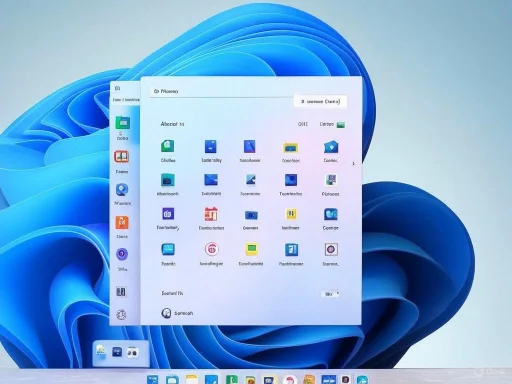Open the user account avatar at menu bottom
512x384 pixels.
(x=166, y=313)
